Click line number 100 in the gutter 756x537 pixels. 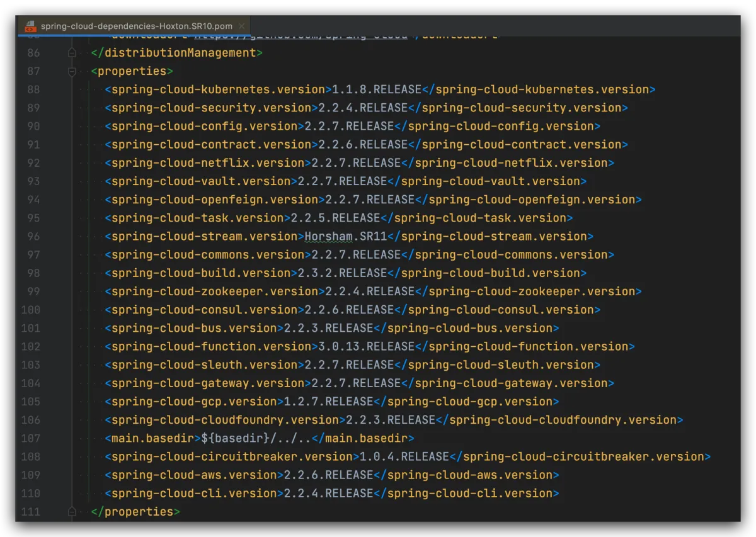click(30, 310)
